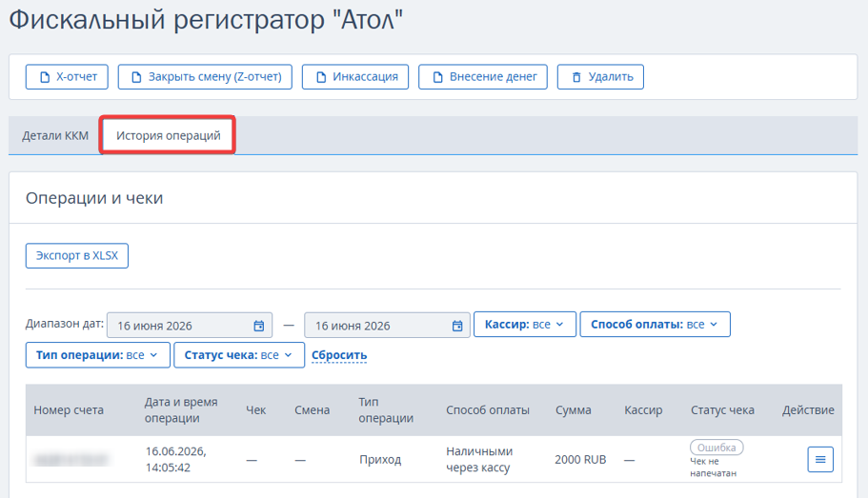
Task: Expand the Тип операции filter dropdown
Action: (x=97, y=355)
